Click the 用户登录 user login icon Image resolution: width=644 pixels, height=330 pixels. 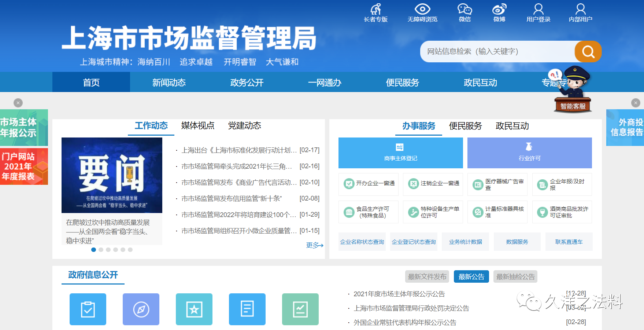(x=538, y=10)
